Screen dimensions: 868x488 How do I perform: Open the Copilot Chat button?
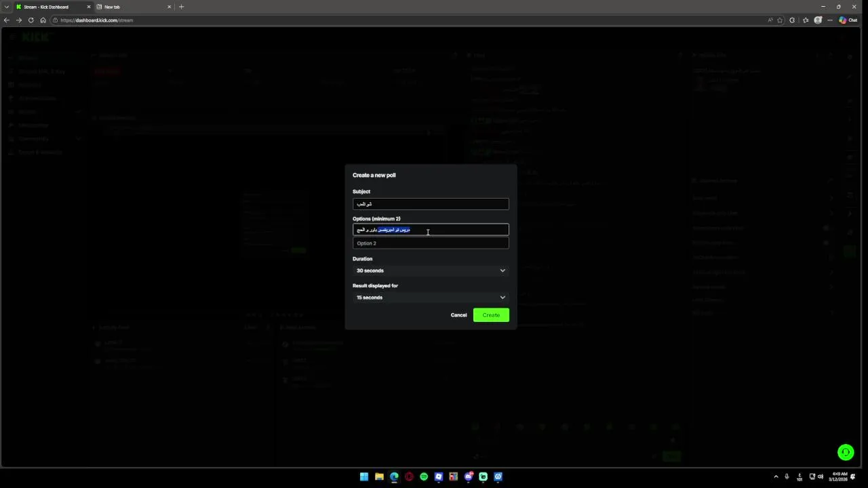(848, 20)
